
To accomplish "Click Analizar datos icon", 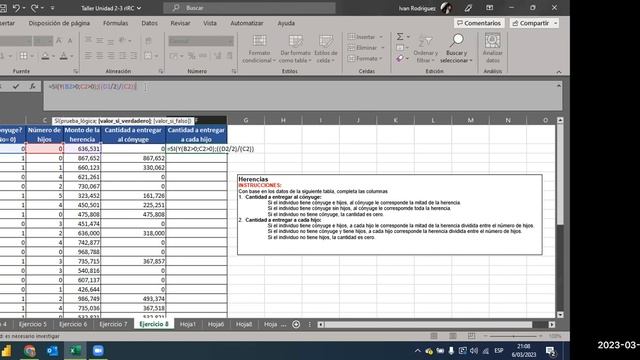I will pyautogui.click(x=493, y=49).
